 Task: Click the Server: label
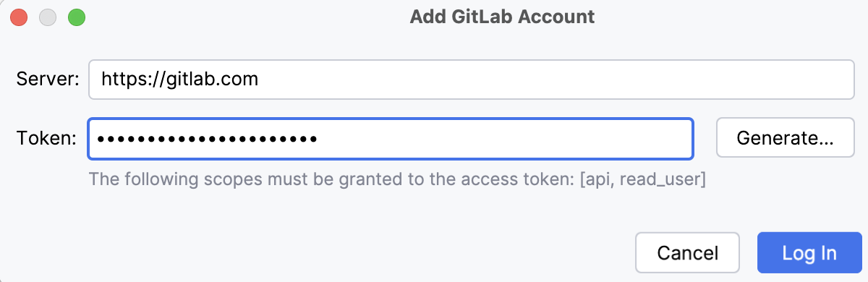coord(48,79)
